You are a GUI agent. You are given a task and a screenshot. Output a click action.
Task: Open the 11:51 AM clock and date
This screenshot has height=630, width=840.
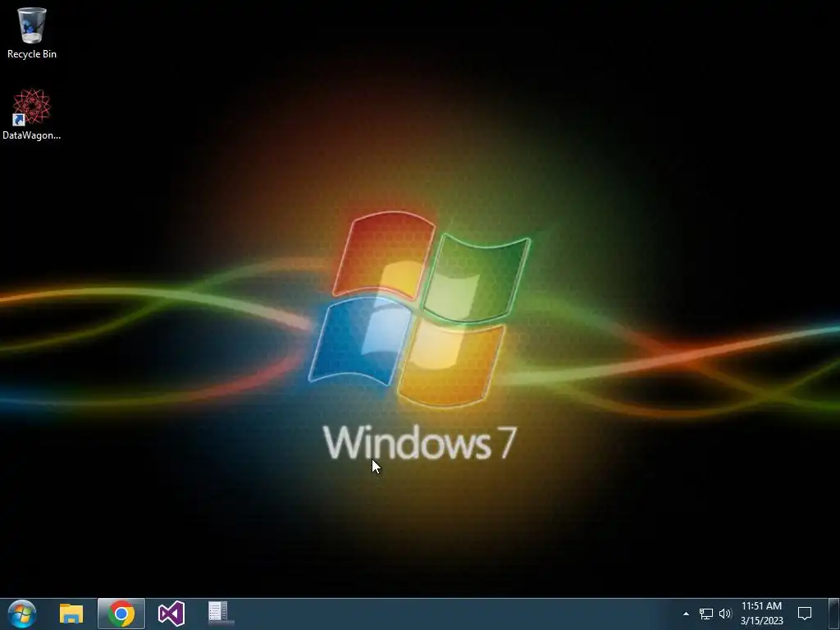[761, 614]
